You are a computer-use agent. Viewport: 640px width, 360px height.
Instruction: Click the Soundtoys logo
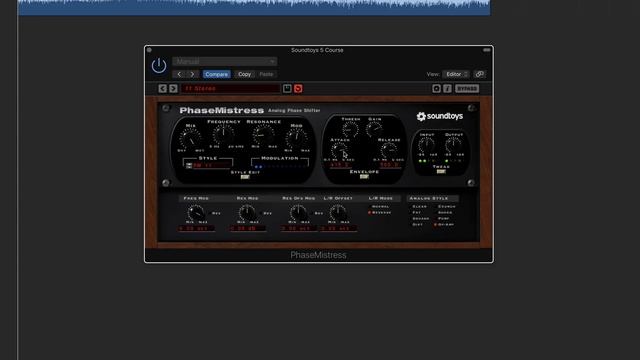pyautogui.click(x=440, y=116)
